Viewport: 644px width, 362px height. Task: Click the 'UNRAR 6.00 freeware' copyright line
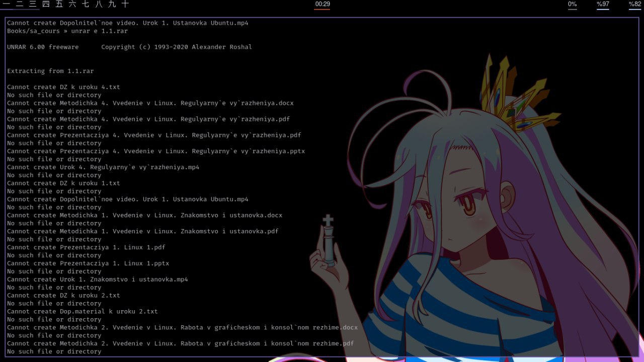(x=130, y=47)
